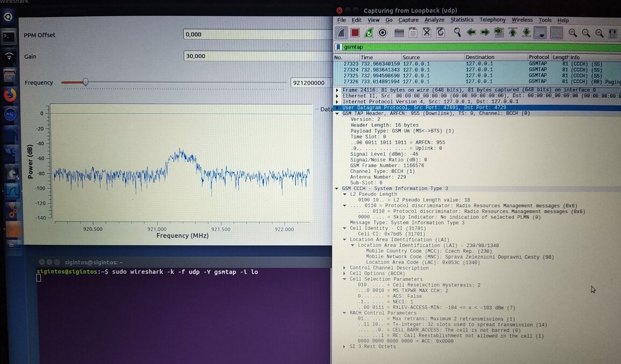
Task: Toggle auto-scroll during live capture
Action: pyautogui.click(x=541, y=33)
